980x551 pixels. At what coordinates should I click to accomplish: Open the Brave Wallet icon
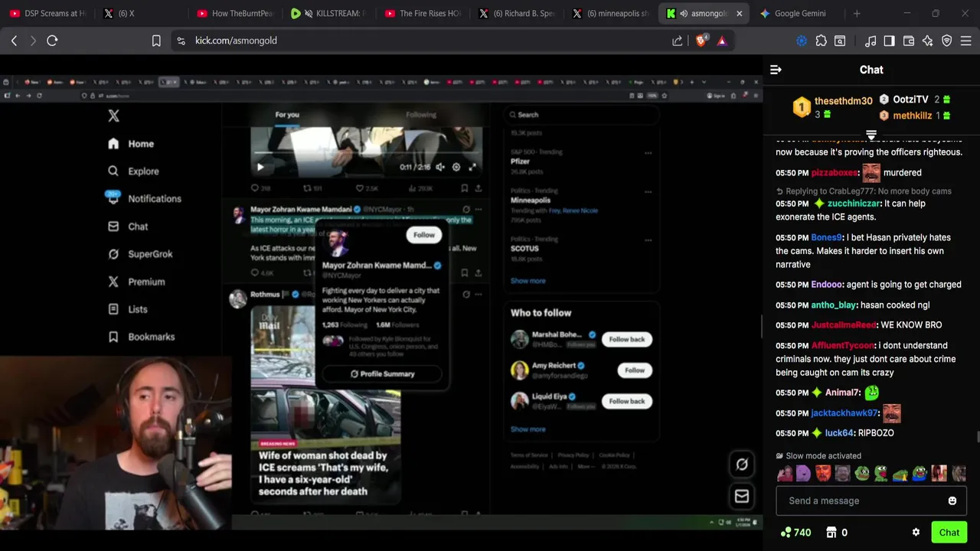tap(909, 41)
